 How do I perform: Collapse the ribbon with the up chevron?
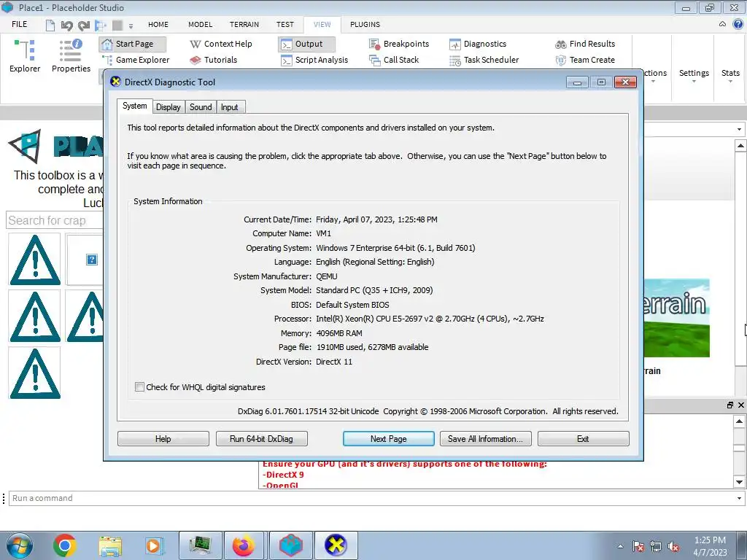pyautogui.click(x=722, y=24)
